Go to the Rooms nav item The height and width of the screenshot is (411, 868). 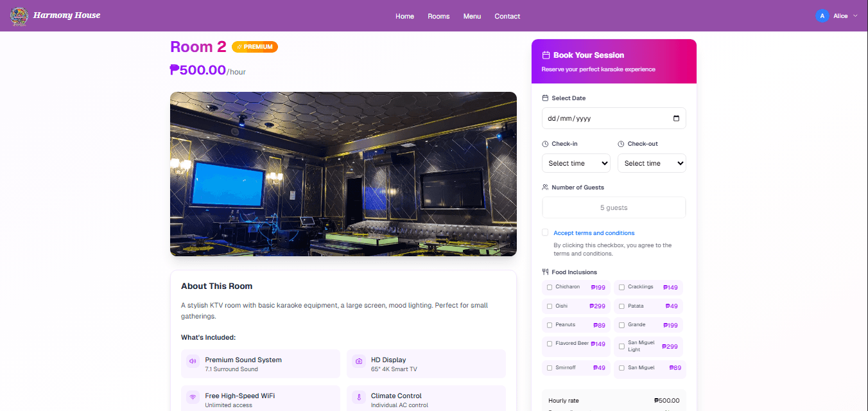pos(438,16)
